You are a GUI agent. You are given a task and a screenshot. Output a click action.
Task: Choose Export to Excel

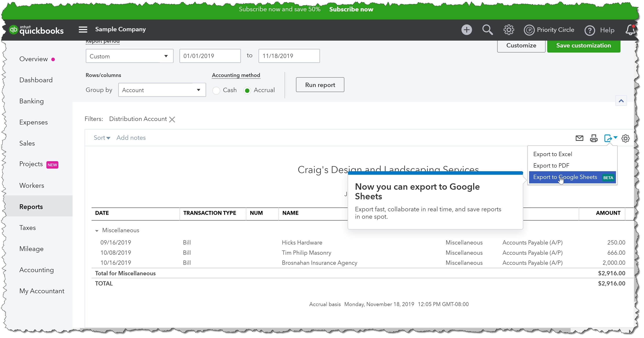[572, 154]
